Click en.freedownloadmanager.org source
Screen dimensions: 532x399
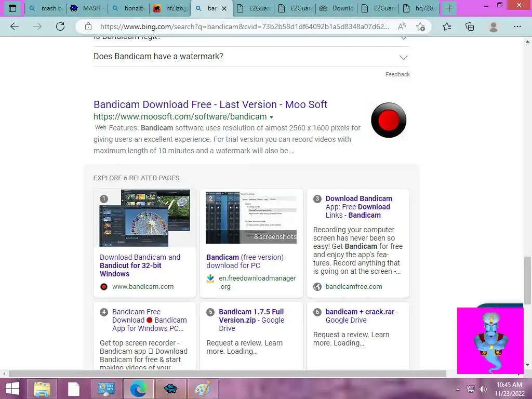point(257,282)
